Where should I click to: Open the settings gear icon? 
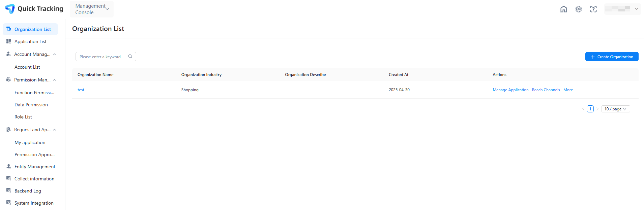[579, 9]
